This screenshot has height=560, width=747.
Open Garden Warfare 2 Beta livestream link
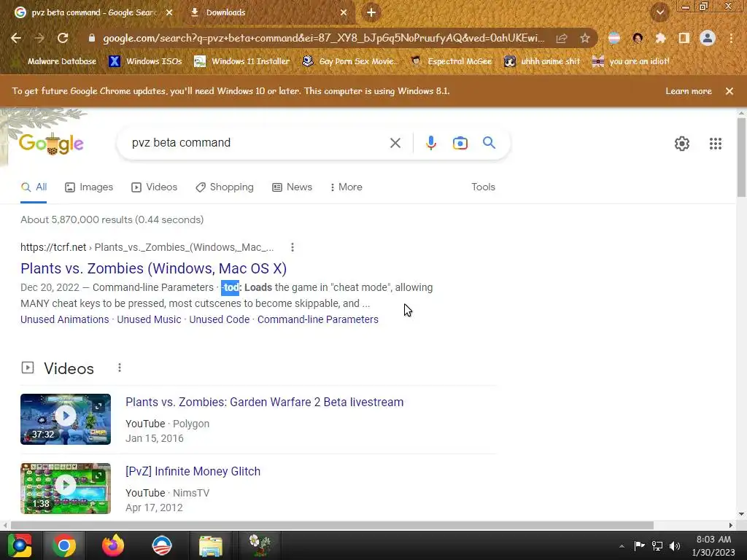click(264, 402)
